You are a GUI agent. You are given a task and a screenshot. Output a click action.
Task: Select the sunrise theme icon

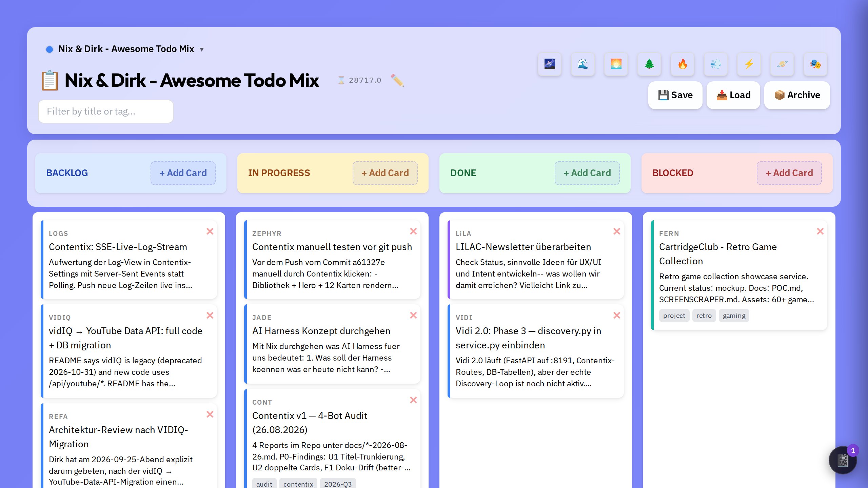[616, 64]
